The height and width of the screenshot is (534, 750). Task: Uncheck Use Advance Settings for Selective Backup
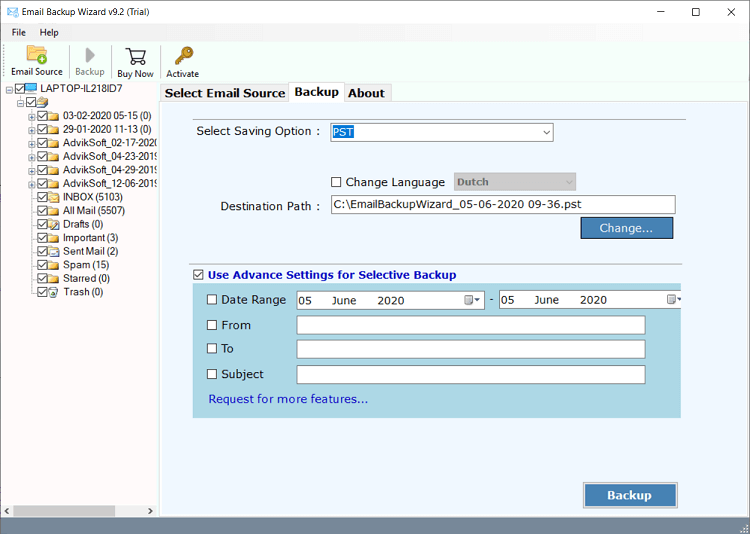(x=199, y=275)
